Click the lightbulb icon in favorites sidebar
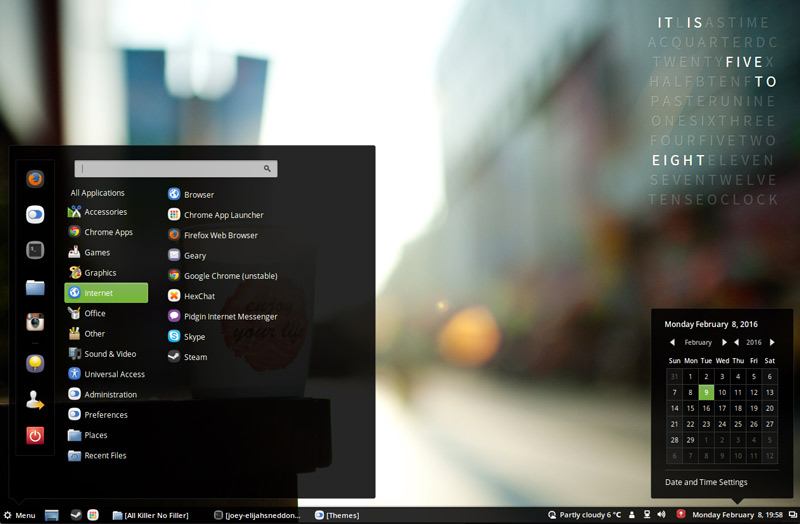Viewport: 800px width, 524px height. [35, 363]
